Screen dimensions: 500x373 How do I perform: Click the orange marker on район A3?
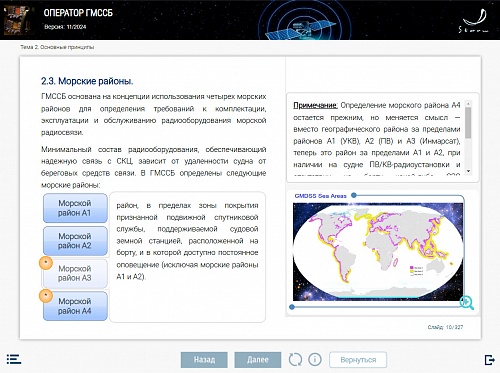pyautogui.click(x=46, y=263)
